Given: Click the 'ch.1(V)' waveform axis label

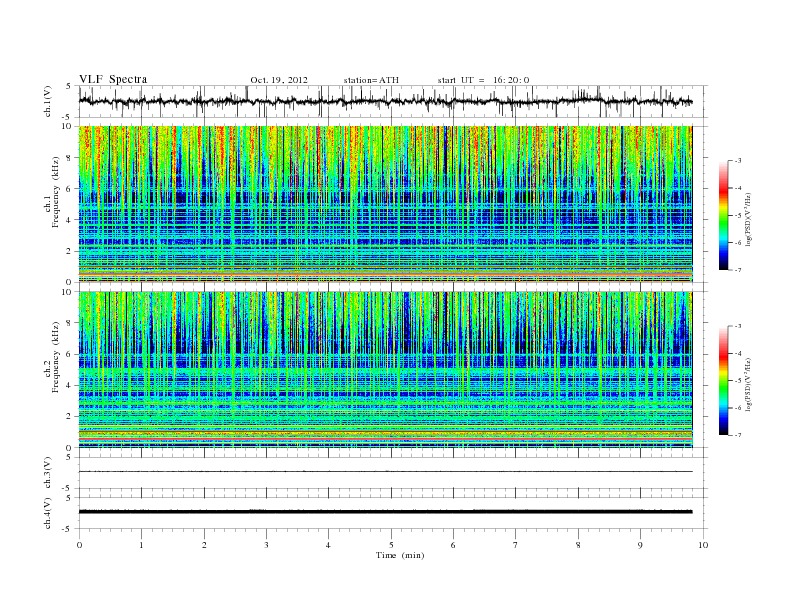Looking at the screenshot, I should click(x=47, y=101).
